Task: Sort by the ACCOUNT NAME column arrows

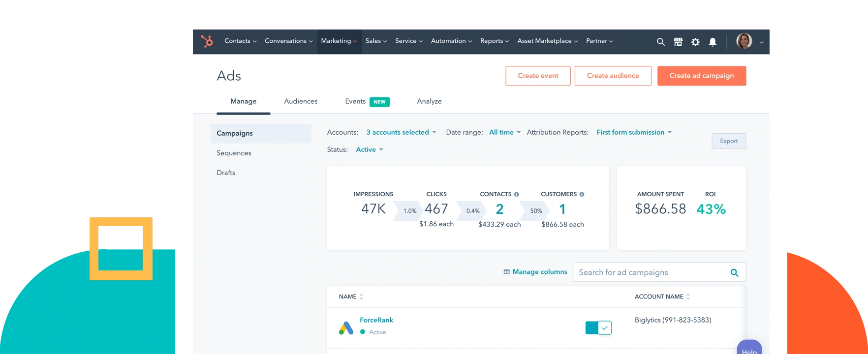Action: point(688,296)
